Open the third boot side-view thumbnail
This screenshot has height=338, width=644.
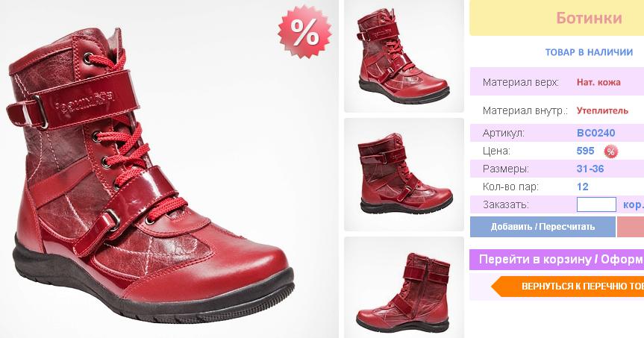click(404, 287)
